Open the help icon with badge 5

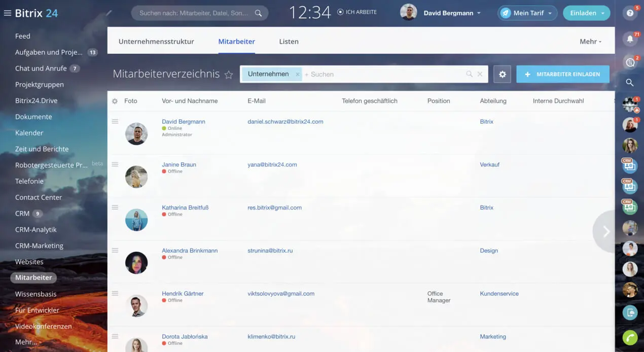tap(630, 13)
